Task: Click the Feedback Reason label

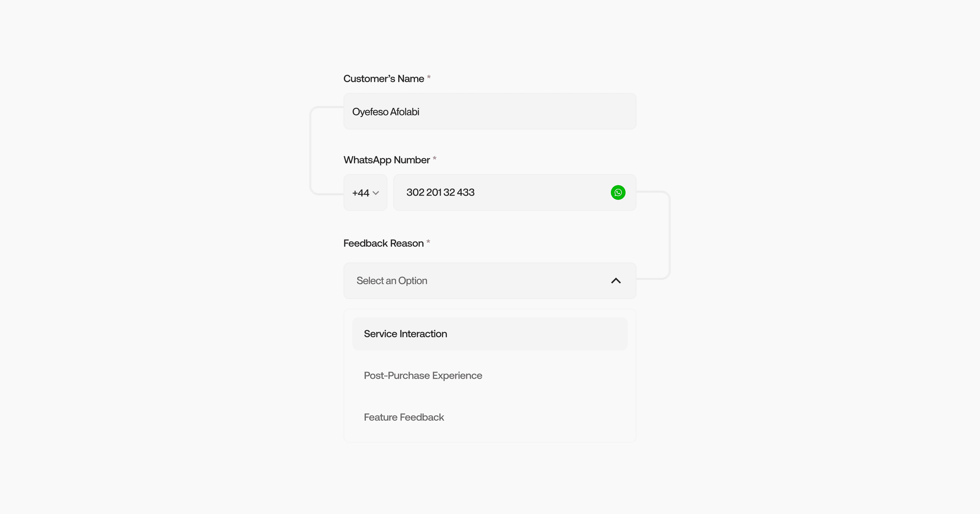Action: point(383,243)
